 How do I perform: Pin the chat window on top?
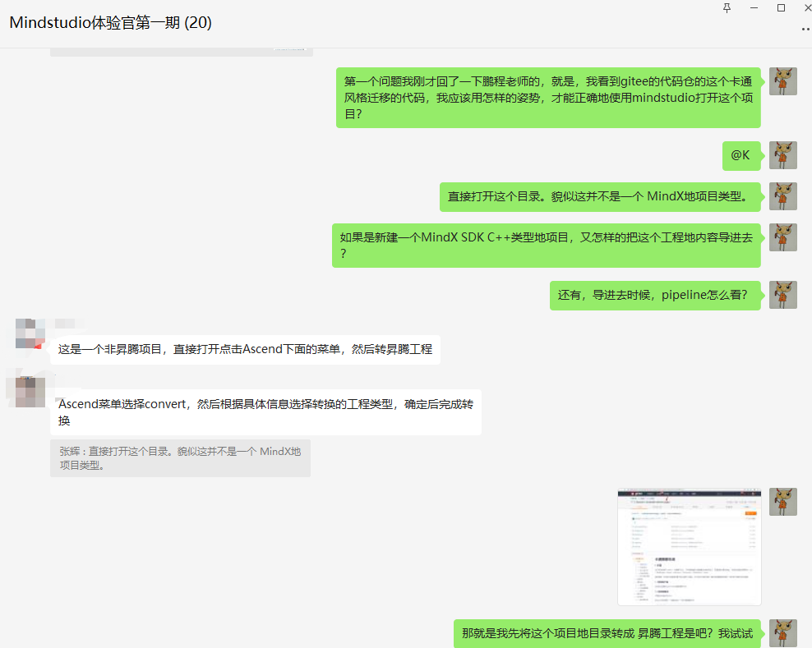click(x=727, y=7)
